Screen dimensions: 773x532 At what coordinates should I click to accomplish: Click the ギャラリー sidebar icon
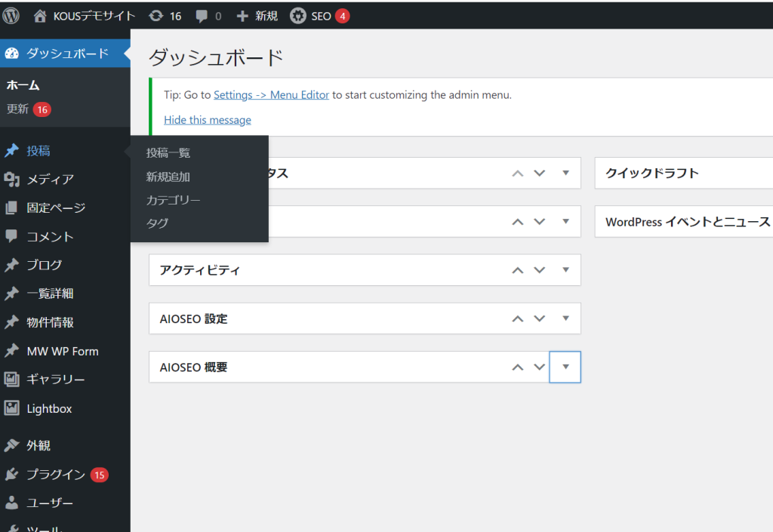point(11,380)
